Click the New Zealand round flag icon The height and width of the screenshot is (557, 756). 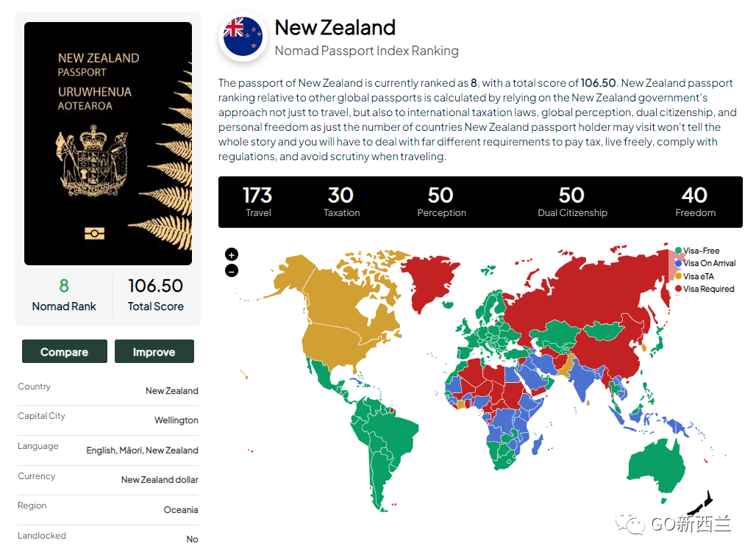[243, 37]
